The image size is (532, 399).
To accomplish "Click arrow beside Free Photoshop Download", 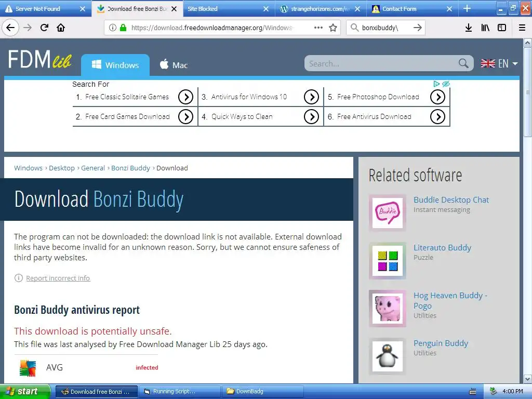I will click(437, 97).
